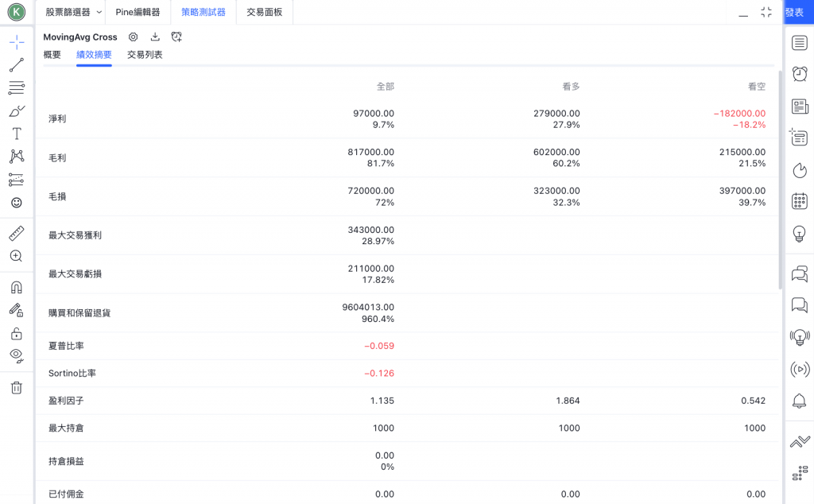The height and width of the screenshot is (504, 814).
Task: Open the text annotation tool
Action: [x=17, y=134]
